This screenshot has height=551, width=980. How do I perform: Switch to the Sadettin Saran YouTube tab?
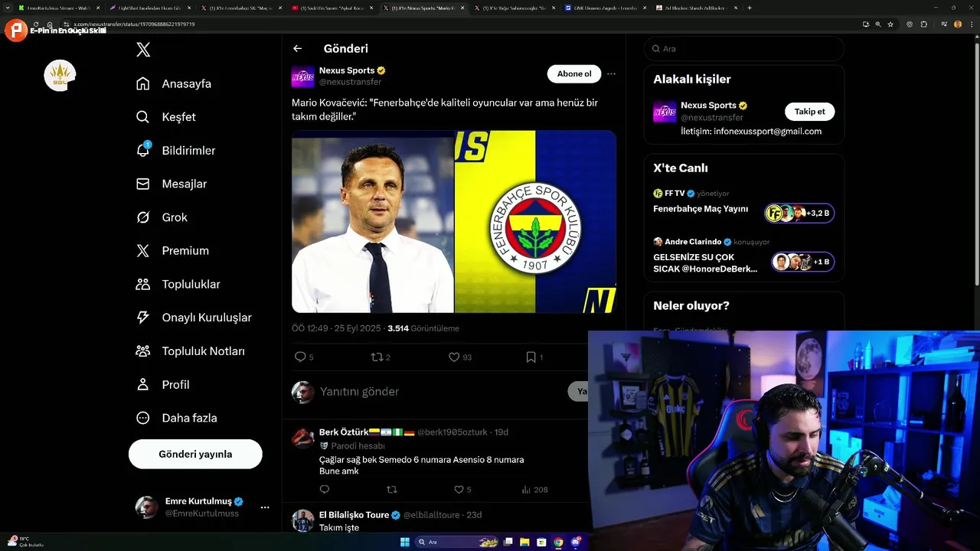point(333,8)
